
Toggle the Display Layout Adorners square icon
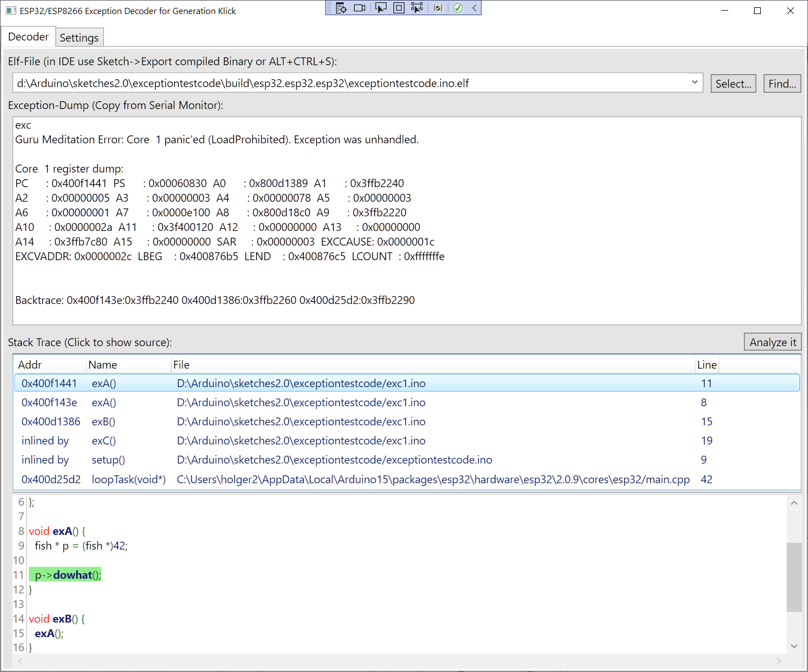399,8
